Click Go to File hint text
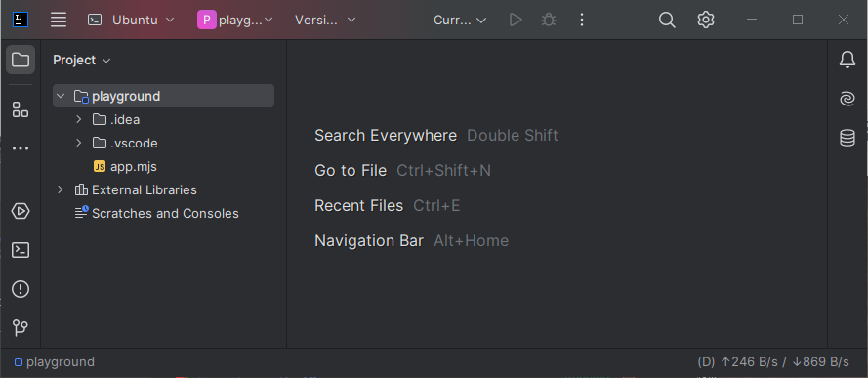The height and width of the screenshot is (378, 868). [x=351, y=171]
